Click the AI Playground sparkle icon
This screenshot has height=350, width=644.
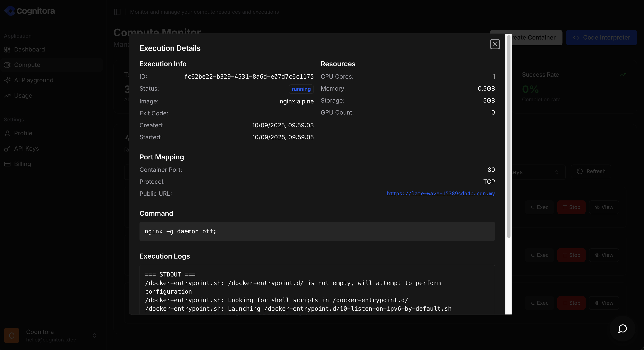pyautogui.click(x=7, y=80)
